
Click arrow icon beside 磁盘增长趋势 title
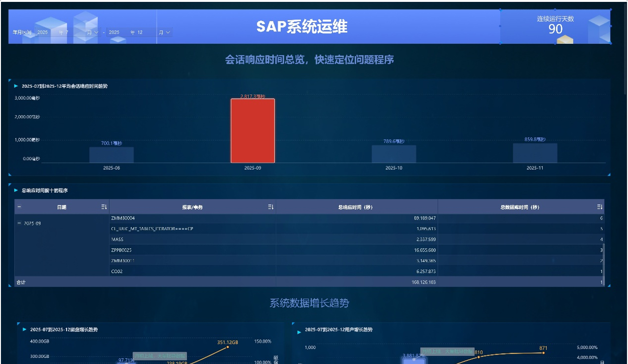coord(25,330)
